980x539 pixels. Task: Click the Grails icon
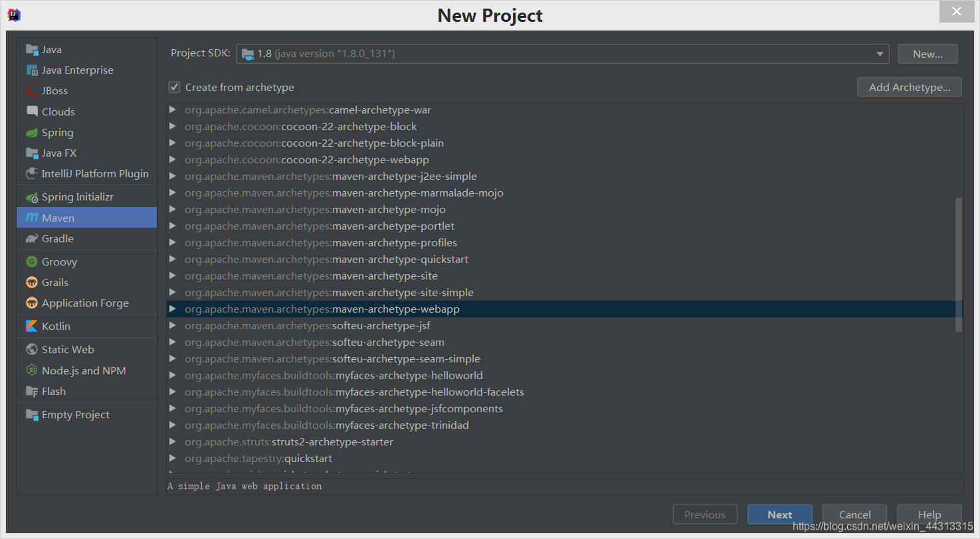click(x=32, y=282)
